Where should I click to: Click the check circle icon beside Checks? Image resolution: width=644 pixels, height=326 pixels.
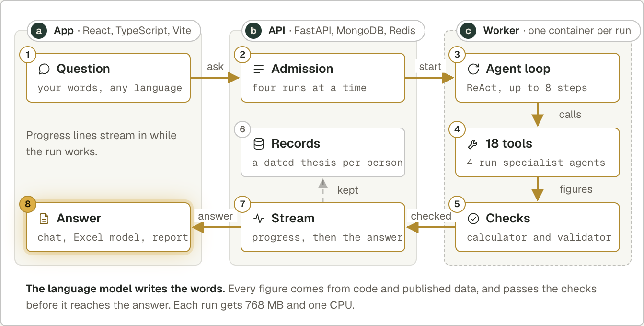(473, 219)
